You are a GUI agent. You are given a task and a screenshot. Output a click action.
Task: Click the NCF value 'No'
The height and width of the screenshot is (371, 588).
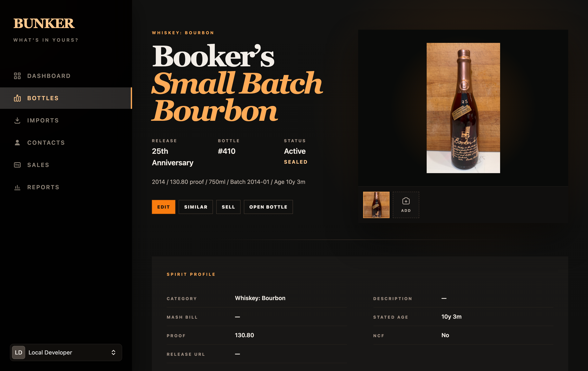point(445,335)
